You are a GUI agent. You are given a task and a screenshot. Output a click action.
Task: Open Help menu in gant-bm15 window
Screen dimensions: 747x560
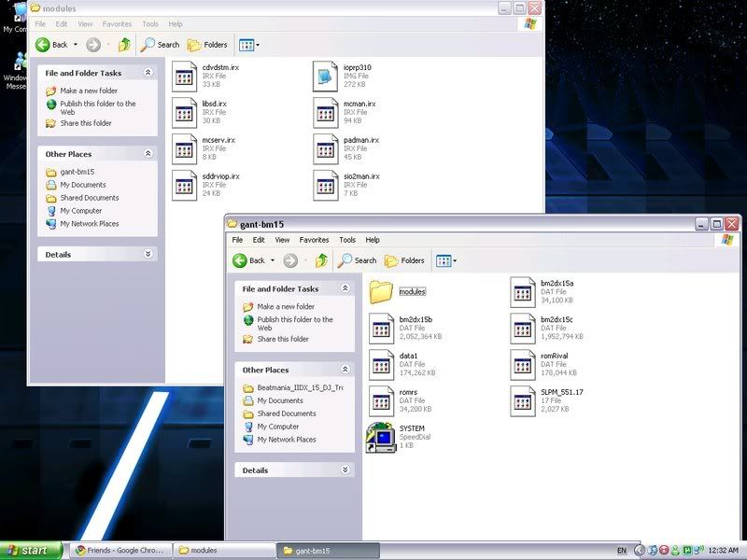click(x=373, y=240)
